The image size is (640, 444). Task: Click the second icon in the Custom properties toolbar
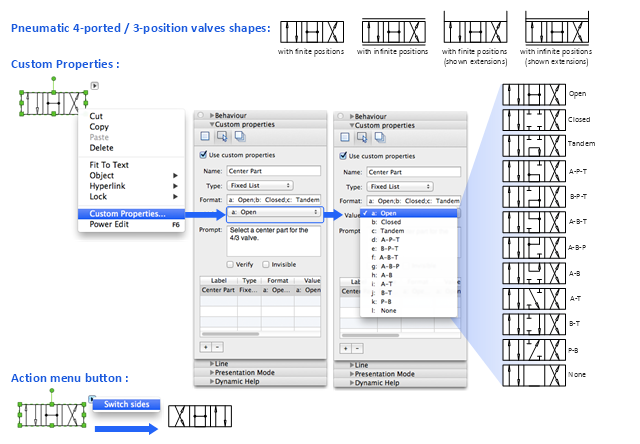[221, 136]
